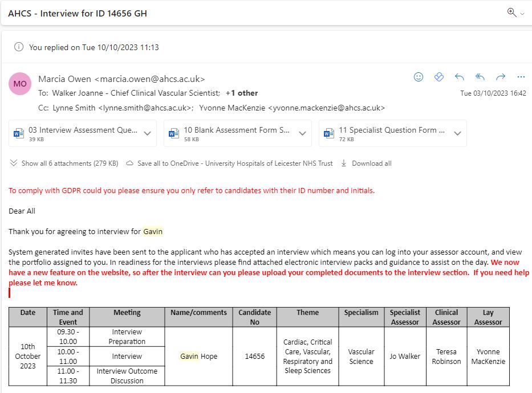The width and height of the screenshot is (532, 393).
Task: Show all 6 attachments
Action: point(64,163)
